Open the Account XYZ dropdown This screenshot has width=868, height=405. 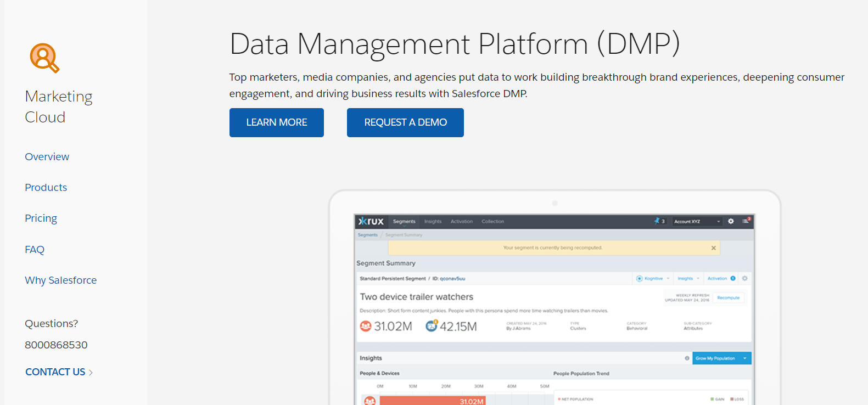(697, 222)
